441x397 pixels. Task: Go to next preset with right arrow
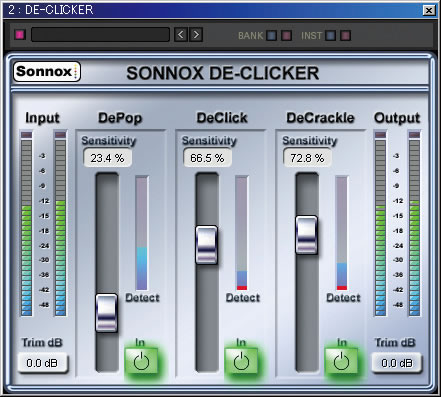pos(196,34)
